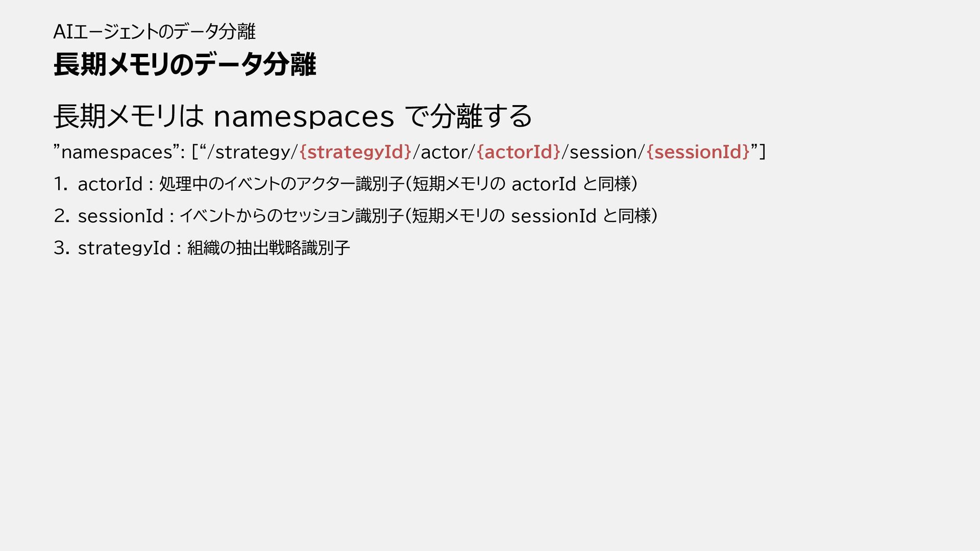The width and height of the screenshot is (980, 551).
Task: Click parenthetical '短期メモリの sessionId と同様'
Action: pyautogui.click(x=531, y=216)
